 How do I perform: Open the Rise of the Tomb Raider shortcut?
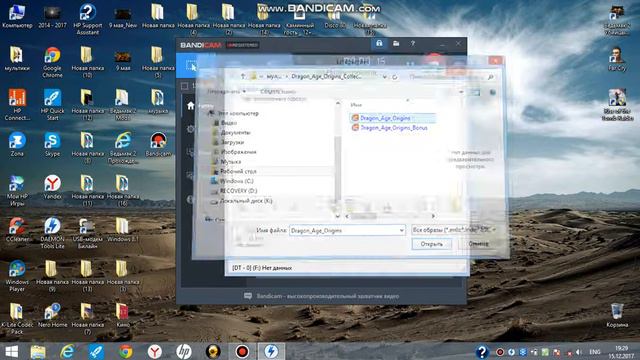pyautogui.click(x=617, y=105)
